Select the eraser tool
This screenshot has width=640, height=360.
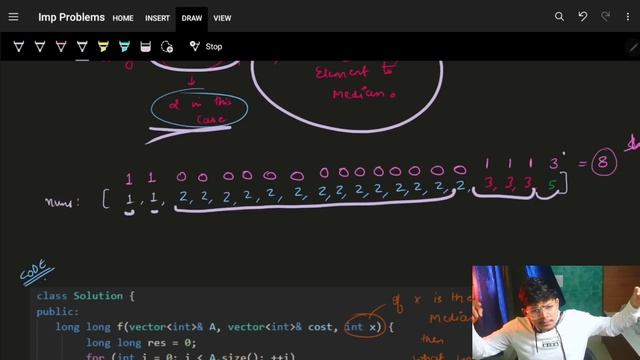click(x=146, y=47)
